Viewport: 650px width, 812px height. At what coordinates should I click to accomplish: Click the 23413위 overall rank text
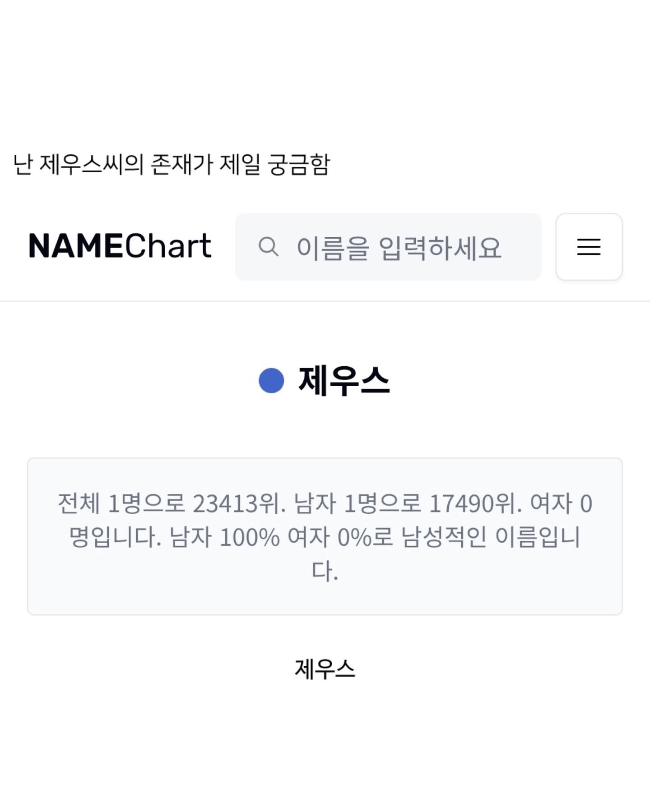239,503
